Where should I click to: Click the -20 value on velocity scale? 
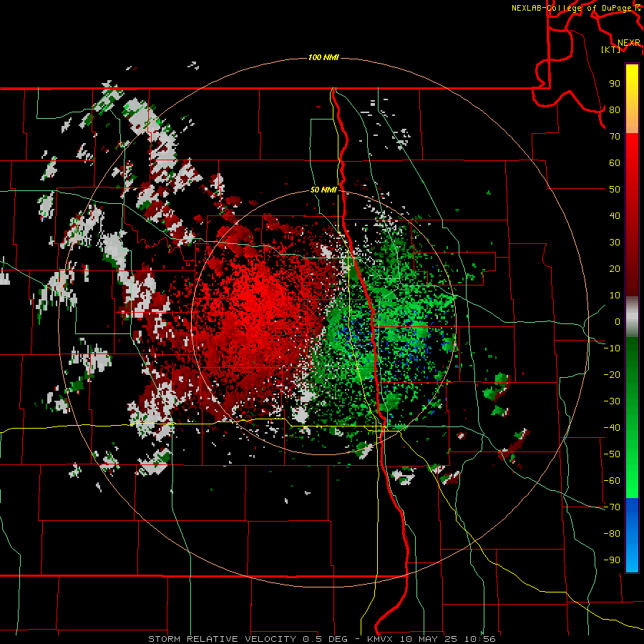click(x=612, y=374)
